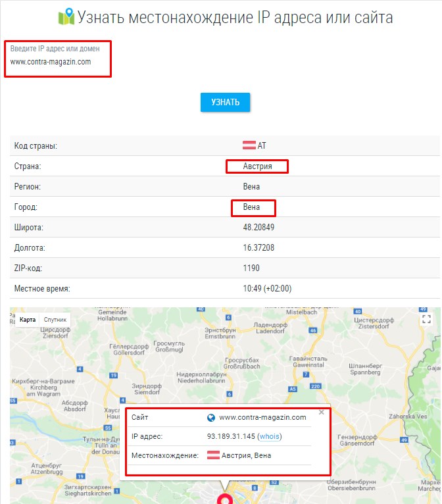Click Spannberg town label on map
The height and width of the screenshot is (504, 442).
click(365, 372)
